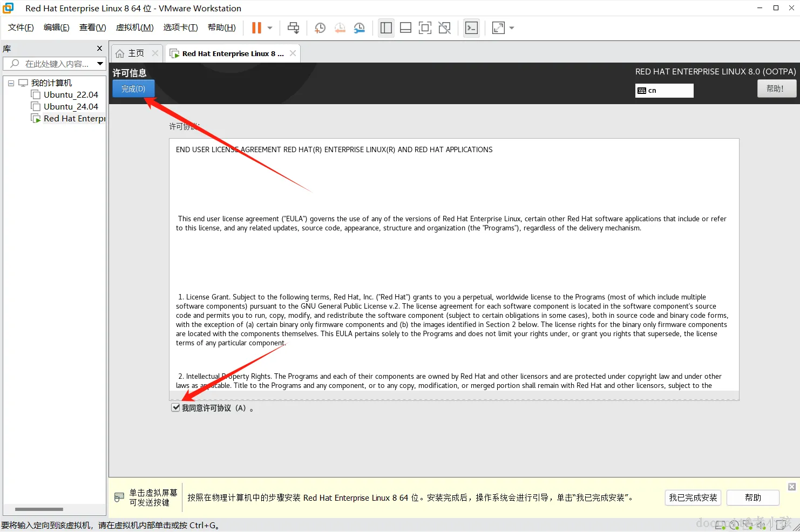This screenshot has height=532, width=800.
Task: Click the library panel horizontal scrollbar
Action: 39,509
